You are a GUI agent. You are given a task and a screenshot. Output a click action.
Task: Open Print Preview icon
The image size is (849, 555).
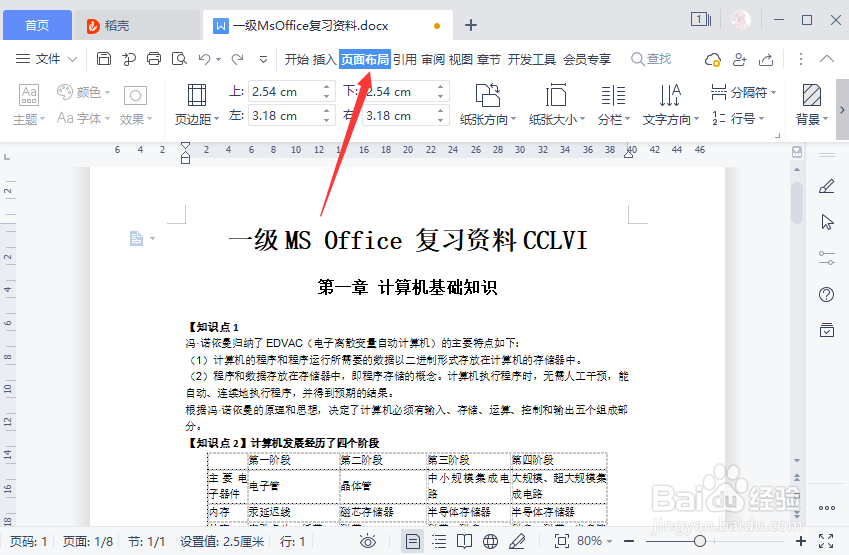coord(179,58)
